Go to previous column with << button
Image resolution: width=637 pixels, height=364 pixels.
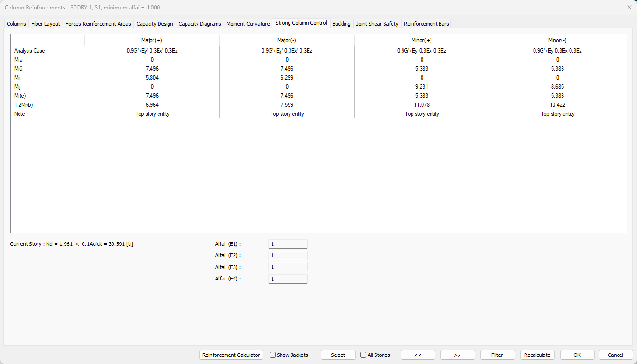418,355
